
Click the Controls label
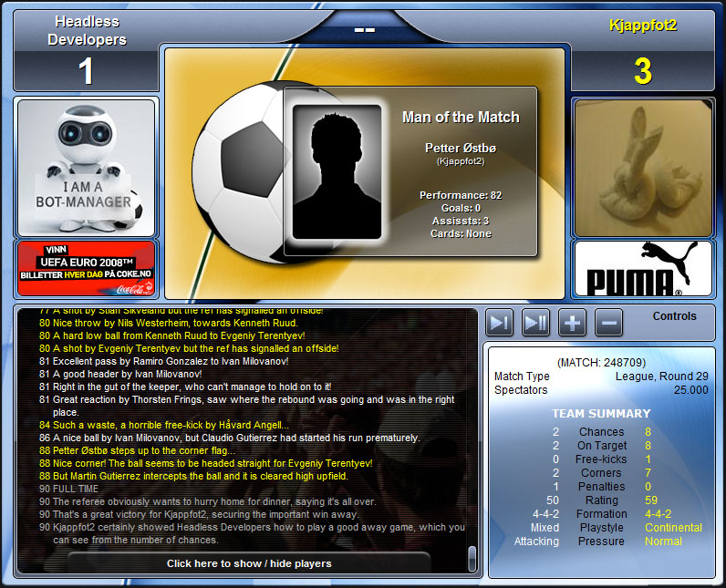[x=675, y=316]
